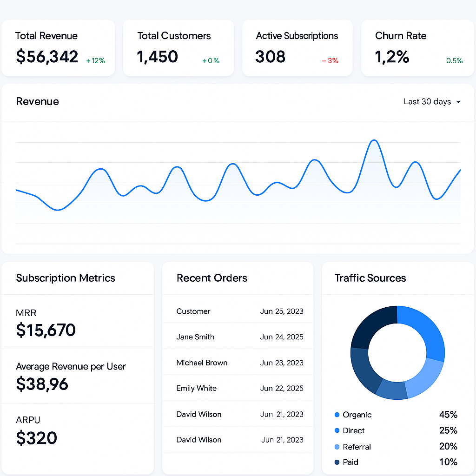The image size is (476, 476).
Task: Select the Total Revenue summary card
Action: click(x=58, y=48)
